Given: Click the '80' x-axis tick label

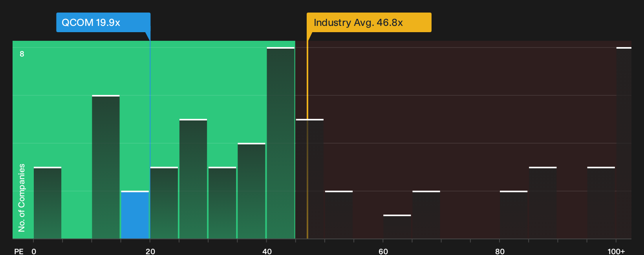Looking at the screenshot, I should pos(500,251).
